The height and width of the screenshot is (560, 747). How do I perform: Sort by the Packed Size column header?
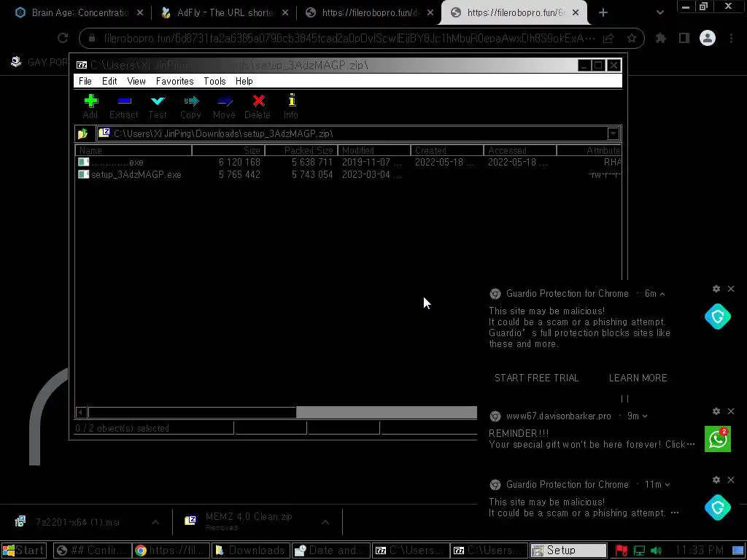pyautogui.click(x=301, y=150)
